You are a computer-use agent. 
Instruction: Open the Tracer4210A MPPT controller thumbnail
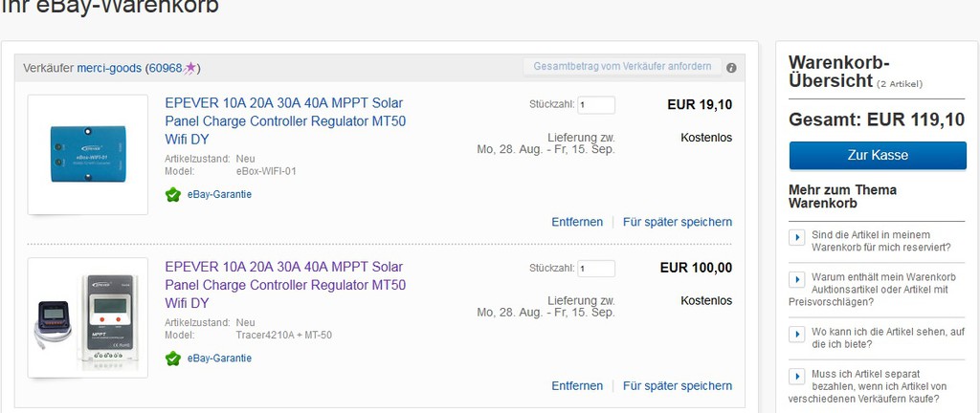pyautogui.click(x=88, y=318)
